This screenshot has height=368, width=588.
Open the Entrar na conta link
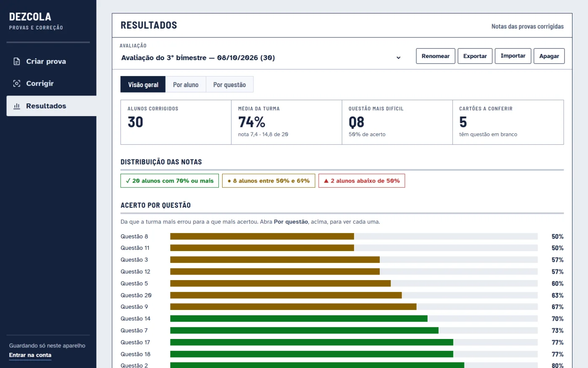tap(30, 355)
